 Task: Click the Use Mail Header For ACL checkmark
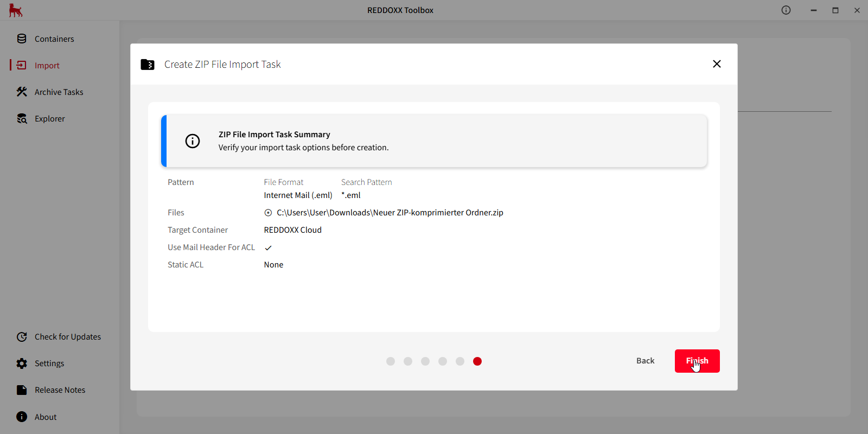click(268, 248)
